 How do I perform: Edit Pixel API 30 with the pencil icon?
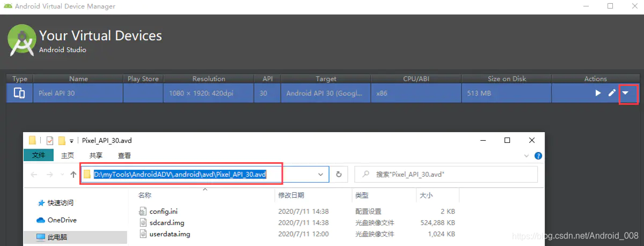pos(612,93)
